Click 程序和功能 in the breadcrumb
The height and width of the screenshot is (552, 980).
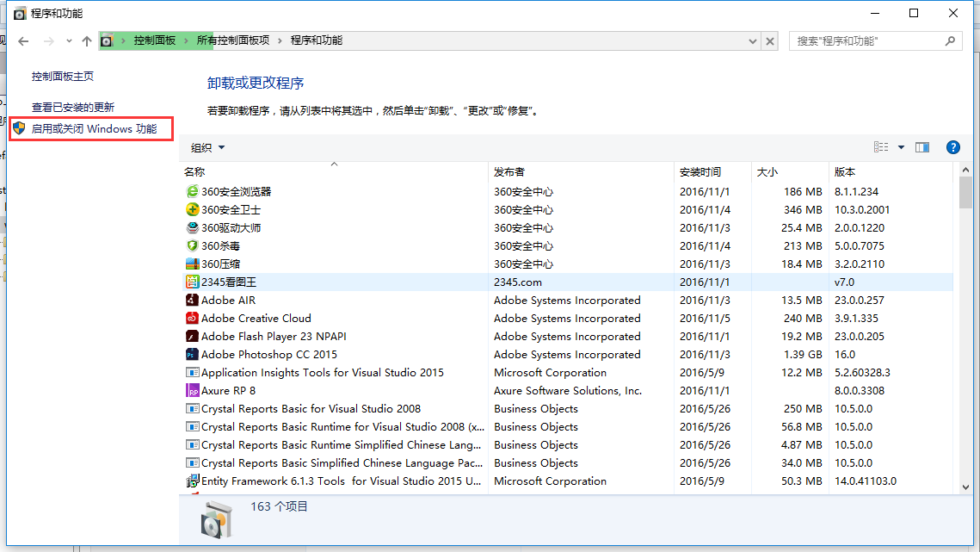point(317,40)
